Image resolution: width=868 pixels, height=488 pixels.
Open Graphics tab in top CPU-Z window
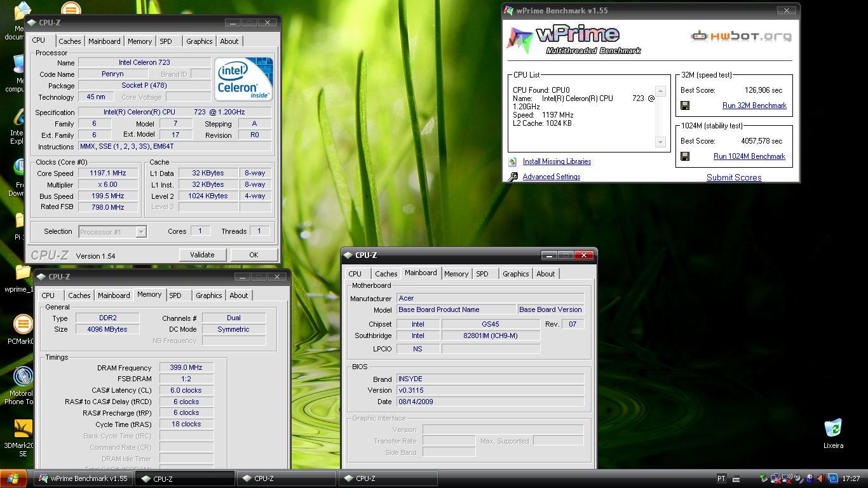(x=199, y=41)
